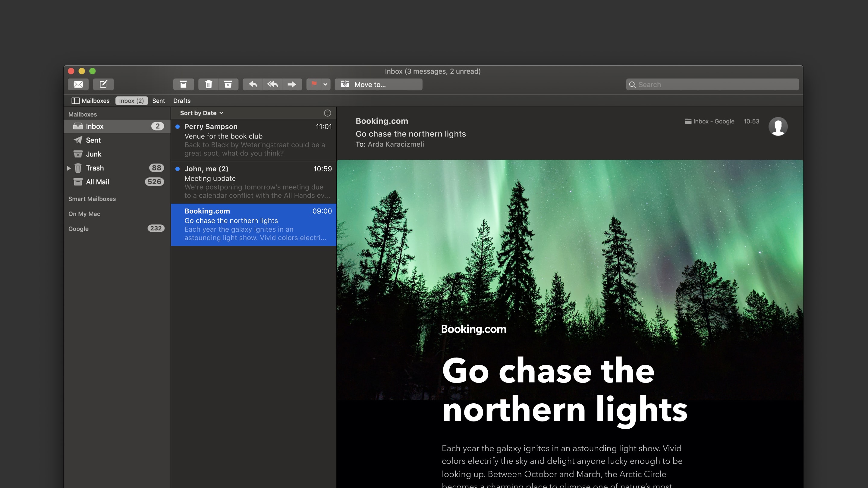
Task: Minimize the Mail window
Action: (82, 71)
